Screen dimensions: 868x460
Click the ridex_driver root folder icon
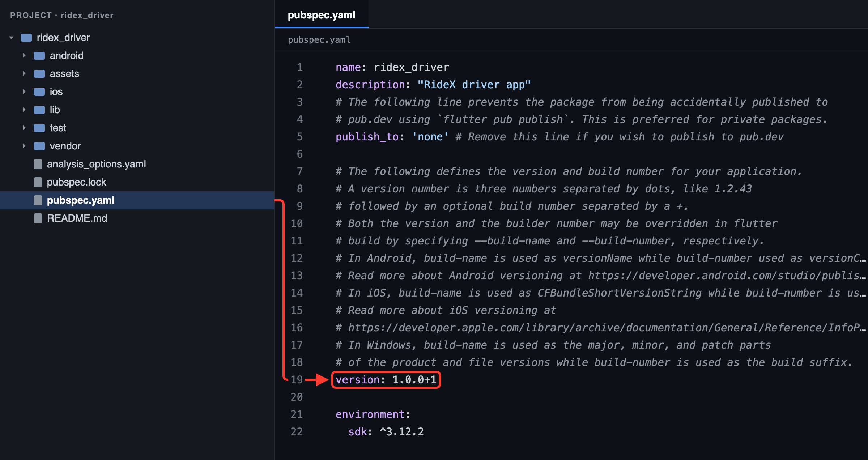tap(26, 38)
